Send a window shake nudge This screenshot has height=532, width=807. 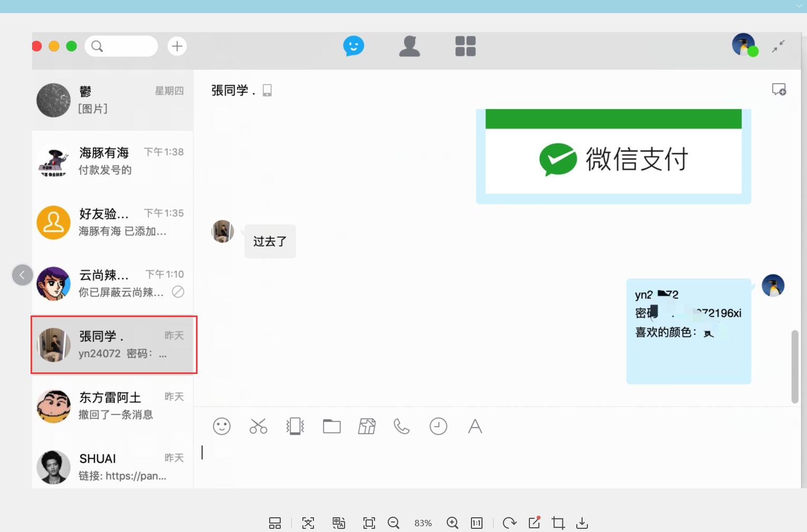click(x=295, y=426)
